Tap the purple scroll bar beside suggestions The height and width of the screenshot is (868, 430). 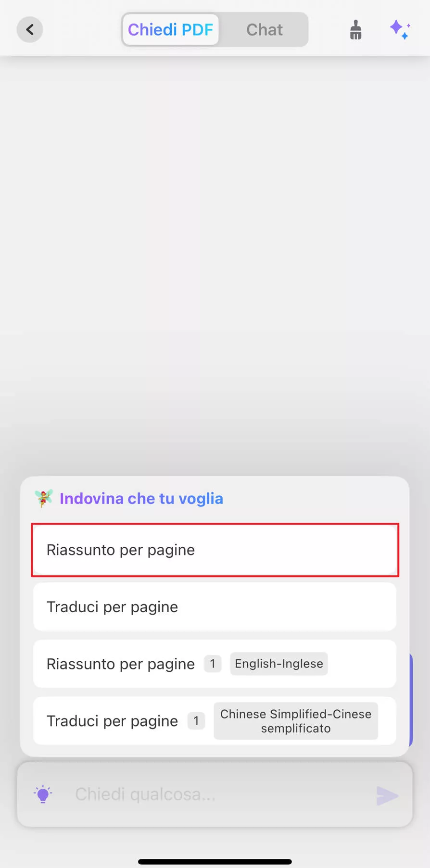pos(411,700)
